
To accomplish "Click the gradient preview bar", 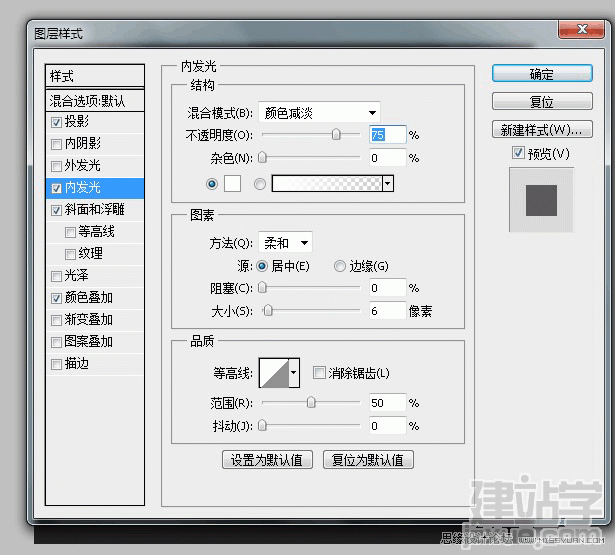I will click(x=327, y=184).
